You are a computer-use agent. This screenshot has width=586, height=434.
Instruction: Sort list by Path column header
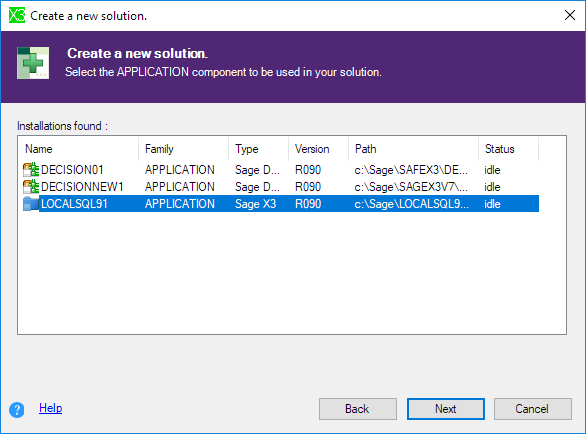click(x=413, y=149)
